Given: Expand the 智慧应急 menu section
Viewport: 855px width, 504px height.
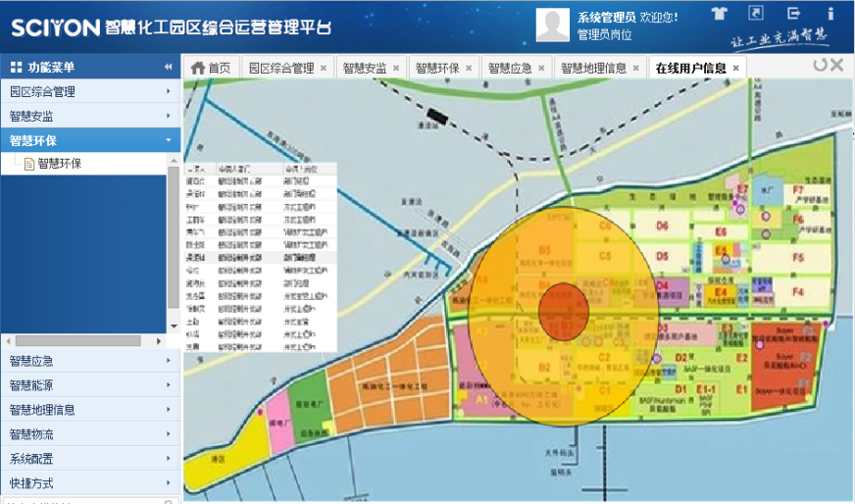Looking at the screenshot, I should point(90,361).
